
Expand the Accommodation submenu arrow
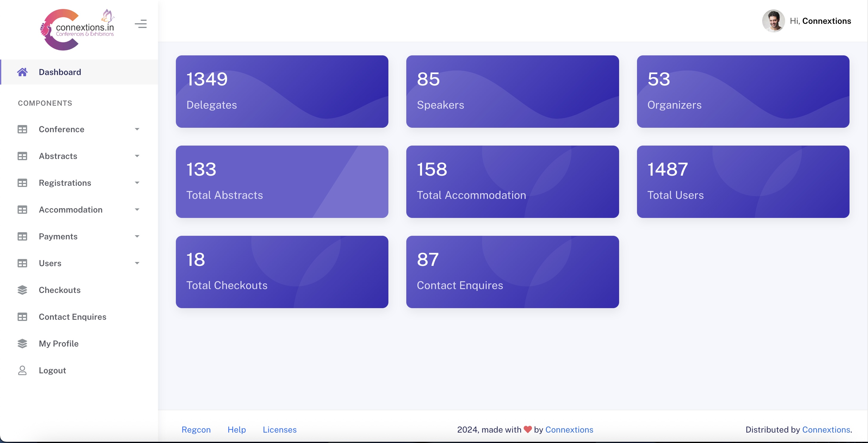(137, 209)
